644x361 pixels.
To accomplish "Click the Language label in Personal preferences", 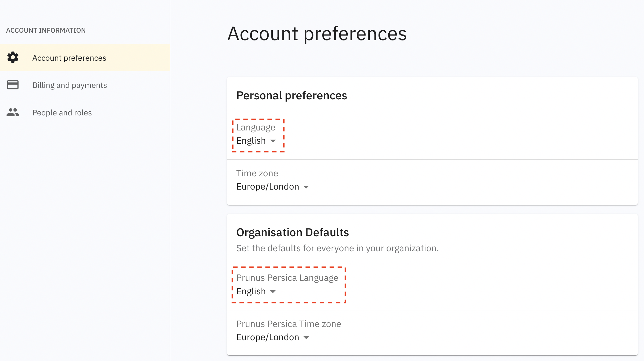I will tap(256, 127).
